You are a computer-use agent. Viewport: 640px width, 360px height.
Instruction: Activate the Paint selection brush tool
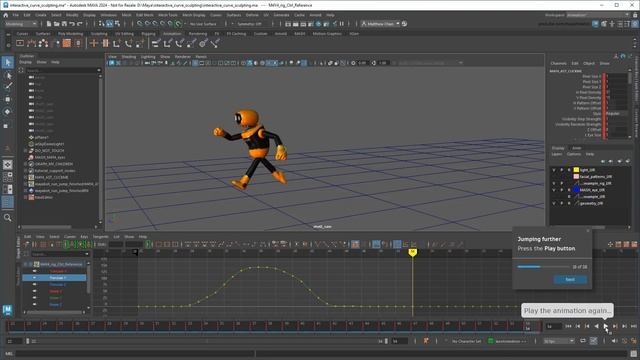(8, 86)
